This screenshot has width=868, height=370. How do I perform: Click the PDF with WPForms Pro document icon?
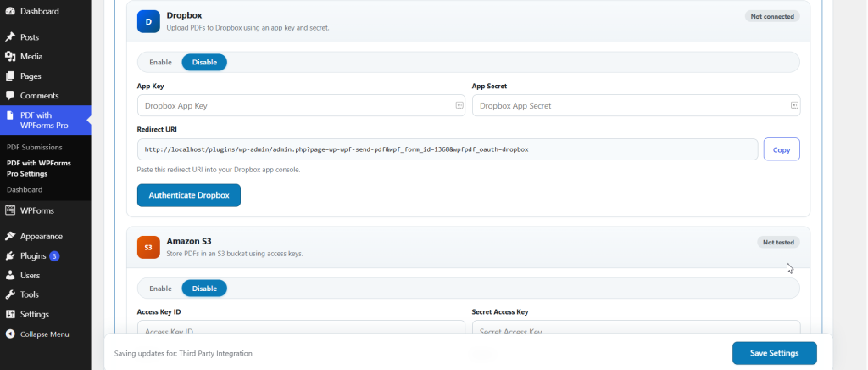(10, 115)
